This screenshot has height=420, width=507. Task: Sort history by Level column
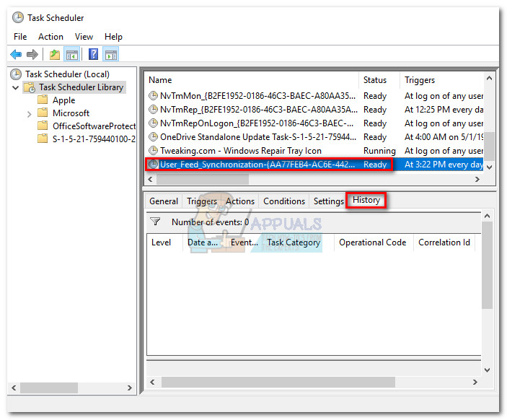pos(164,242)
